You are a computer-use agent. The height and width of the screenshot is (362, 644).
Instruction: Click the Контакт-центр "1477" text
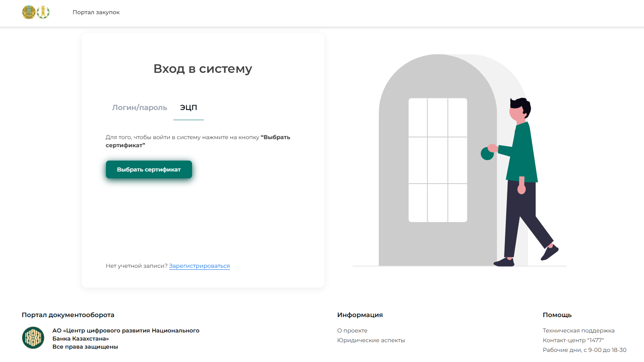point(573,340)
